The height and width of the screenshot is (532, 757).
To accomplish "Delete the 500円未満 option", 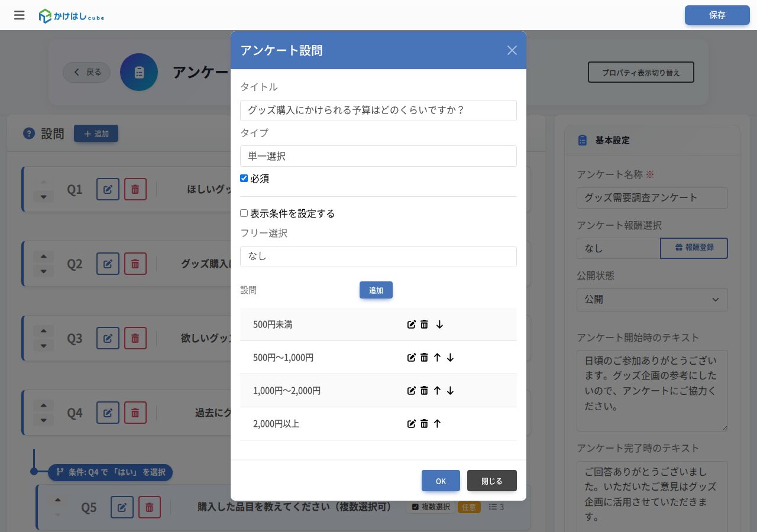I will pos(424,325).
